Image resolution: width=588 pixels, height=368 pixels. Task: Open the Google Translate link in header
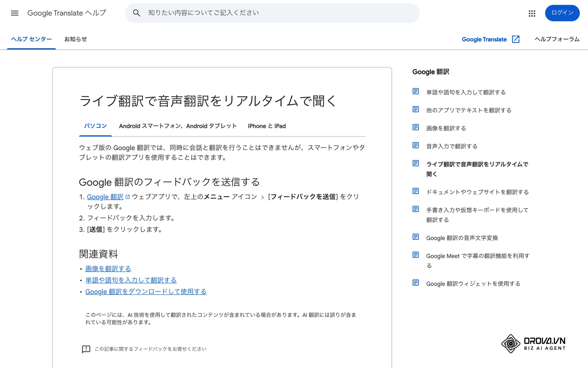coord(484,39)
